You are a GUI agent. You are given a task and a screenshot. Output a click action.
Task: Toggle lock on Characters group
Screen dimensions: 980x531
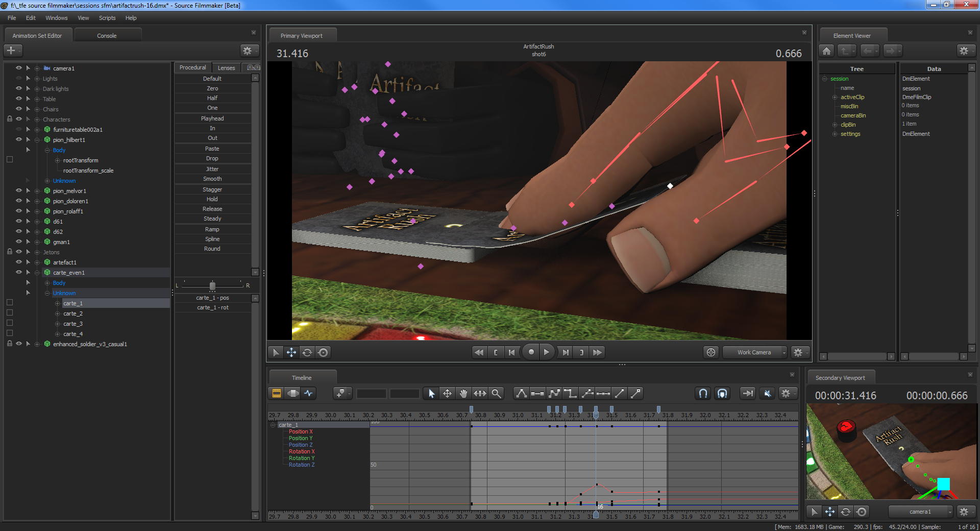pos(10,119)
